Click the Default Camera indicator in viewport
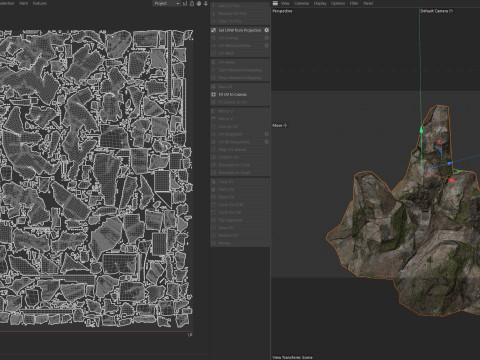Viewport: 480px width, 360px height. 436,11
